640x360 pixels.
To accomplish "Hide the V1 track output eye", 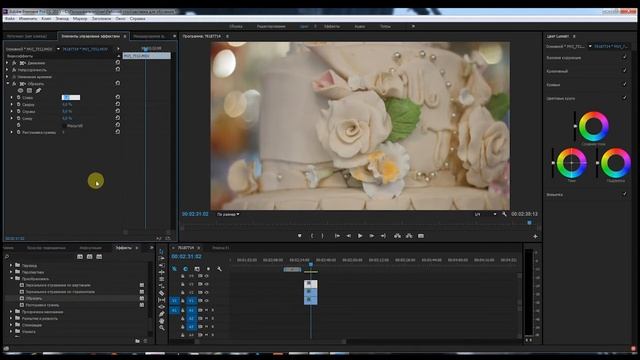I will [x=207, y=300].
